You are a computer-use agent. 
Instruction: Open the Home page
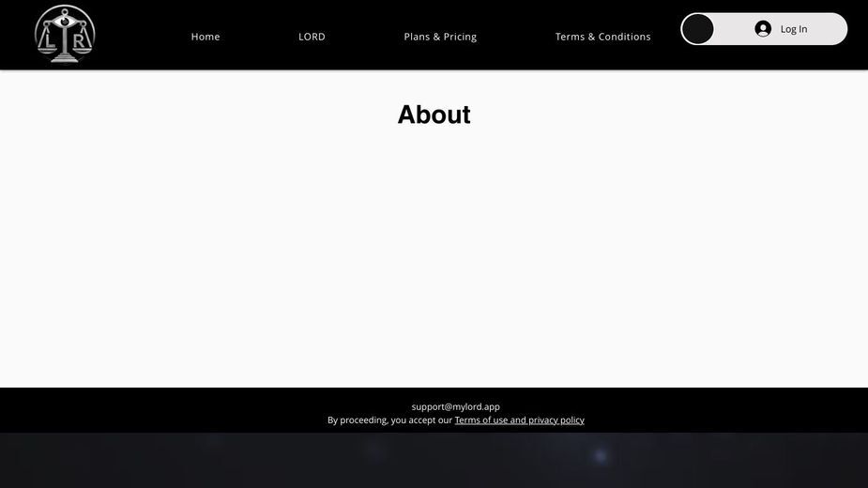coord(206,37)
